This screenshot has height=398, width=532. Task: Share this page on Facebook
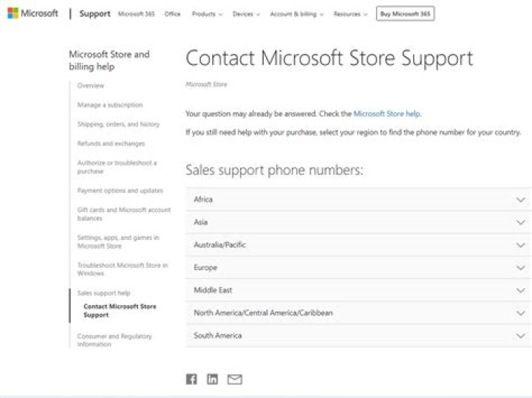191,379
